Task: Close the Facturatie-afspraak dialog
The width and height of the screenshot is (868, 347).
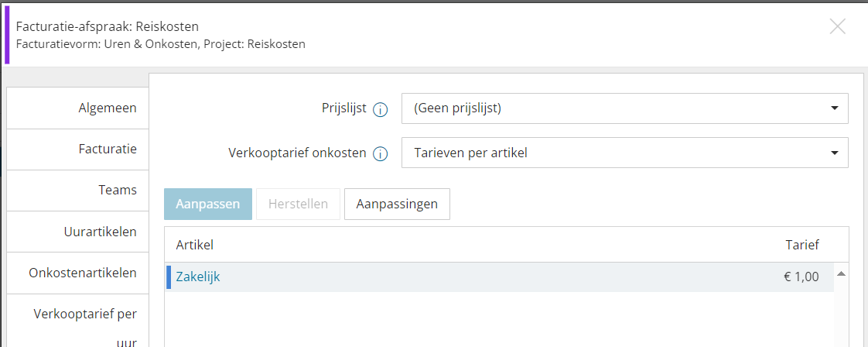Action: click(x=838, y=26)
